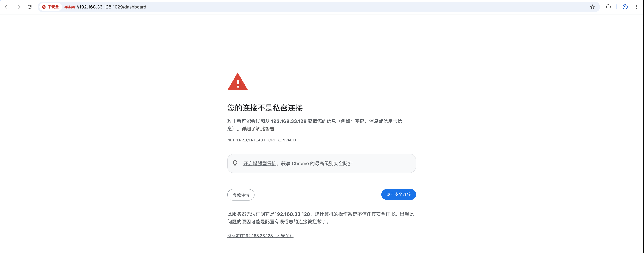Click the 返回安全连接 button
Viewport: 644px width, 253px height.
[x=398, y=195]
